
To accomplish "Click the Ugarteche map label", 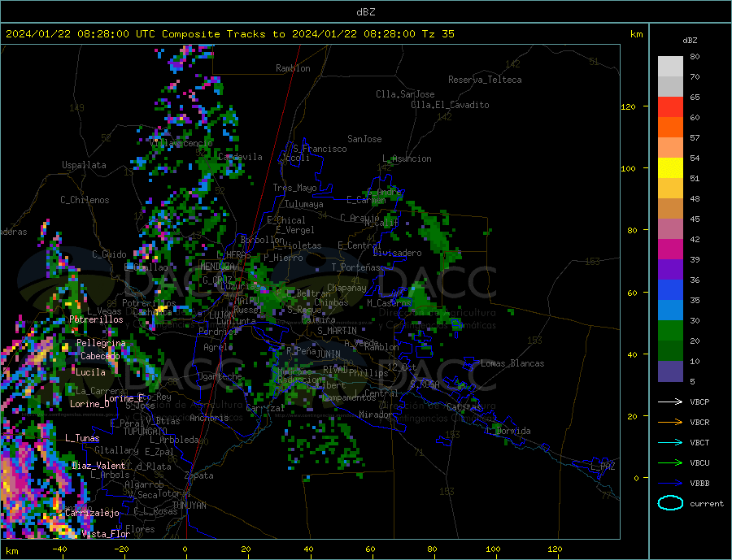I will point(220,376).
